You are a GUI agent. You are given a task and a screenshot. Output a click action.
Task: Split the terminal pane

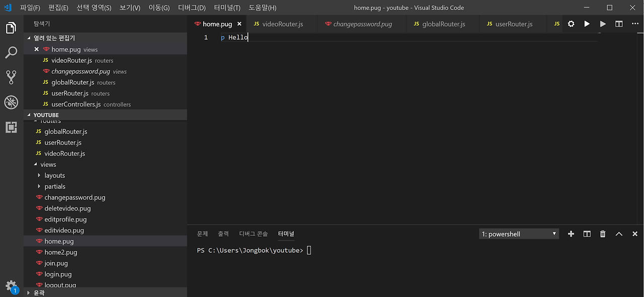tap(587, 234)
